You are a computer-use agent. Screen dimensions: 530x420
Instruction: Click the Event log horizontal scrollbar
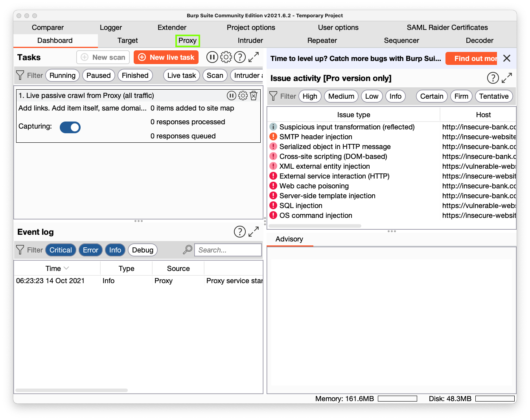click(x=72, y=390)
